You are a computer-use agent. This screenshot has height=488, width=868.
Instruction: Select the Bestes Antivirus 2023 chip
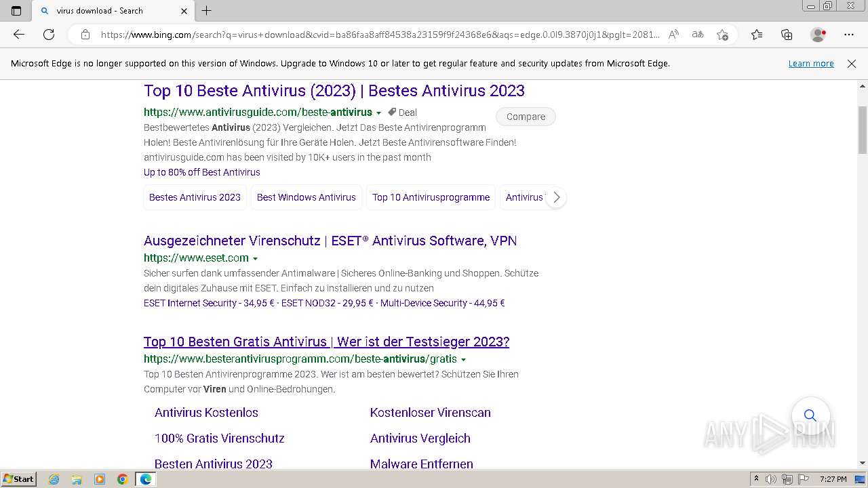tap(195, 197)
